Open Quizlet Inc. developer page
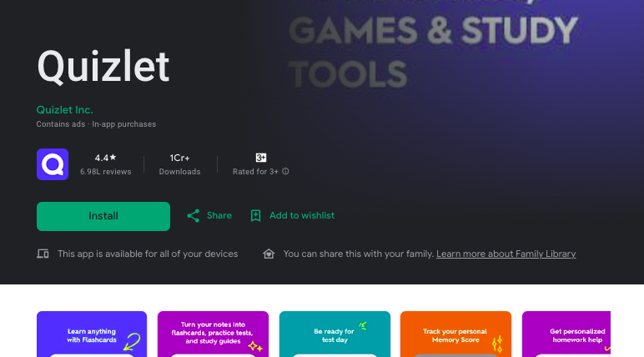Viewport: 644px width, 357px height. 64,110
